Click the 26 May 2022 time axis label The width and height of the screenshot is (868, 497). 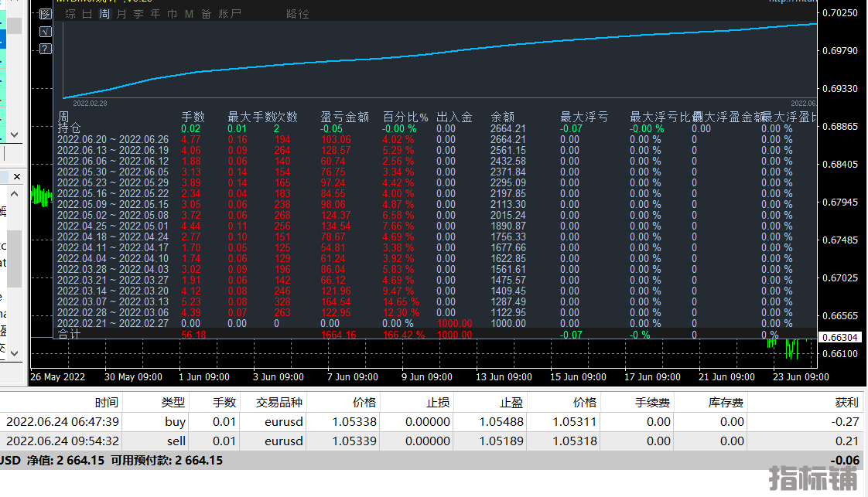[57, 377]
